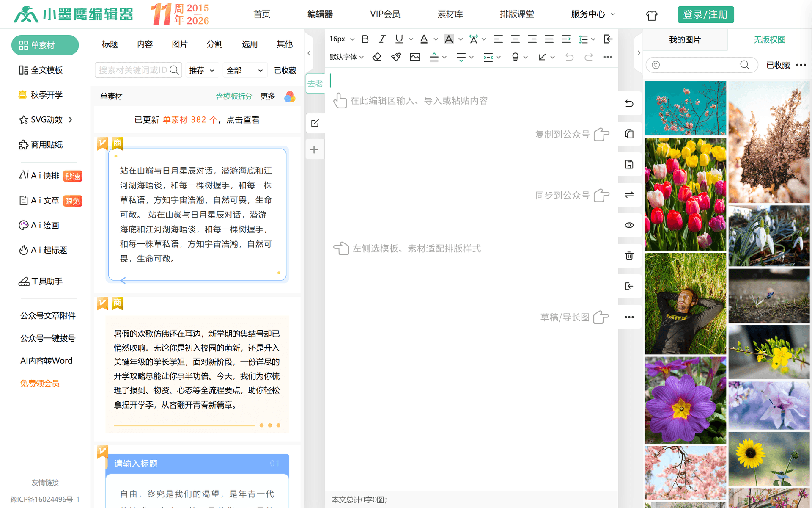Expand the SVG动效 submenu arrow
Screen dimensions: 812x508
[x=71, y=120]
